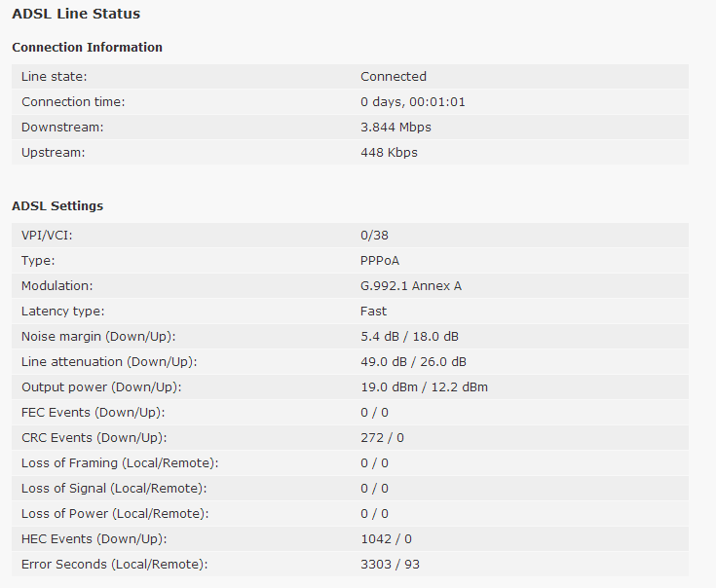This screenshot has width=716, height=588.
Task: Select the HEC Events 1042 / 0 value
Action: click(x=386, y=539)
